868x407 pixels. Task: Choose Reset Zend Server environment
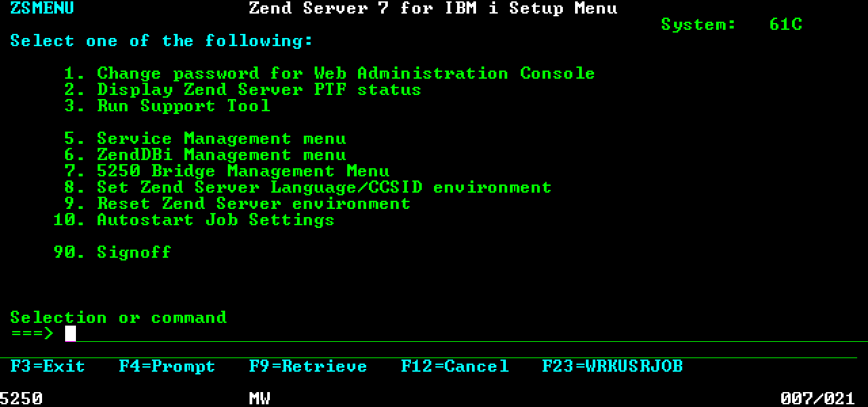pyautogui.click(x=237, y=203)
